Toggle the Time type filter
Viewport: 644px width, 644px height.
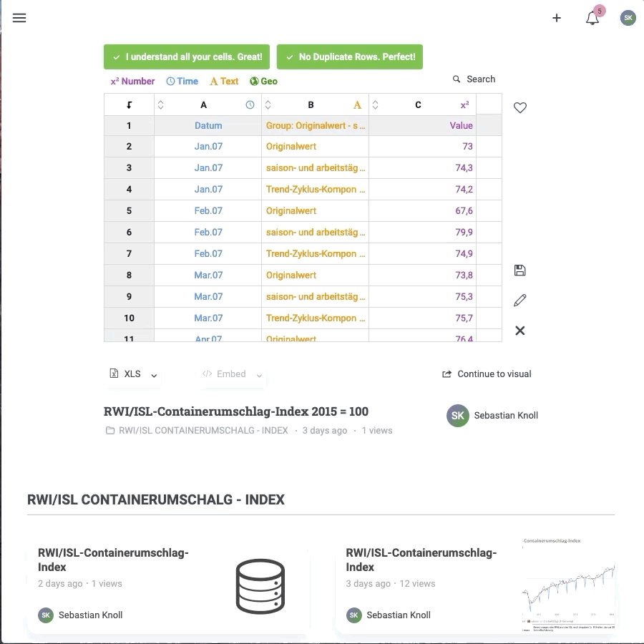182,82
